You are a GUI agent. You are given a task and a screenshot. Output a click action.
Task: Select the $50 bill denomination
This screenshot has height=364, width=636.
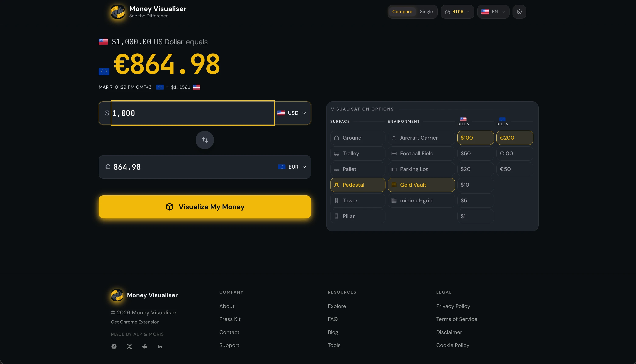(475, 154)
